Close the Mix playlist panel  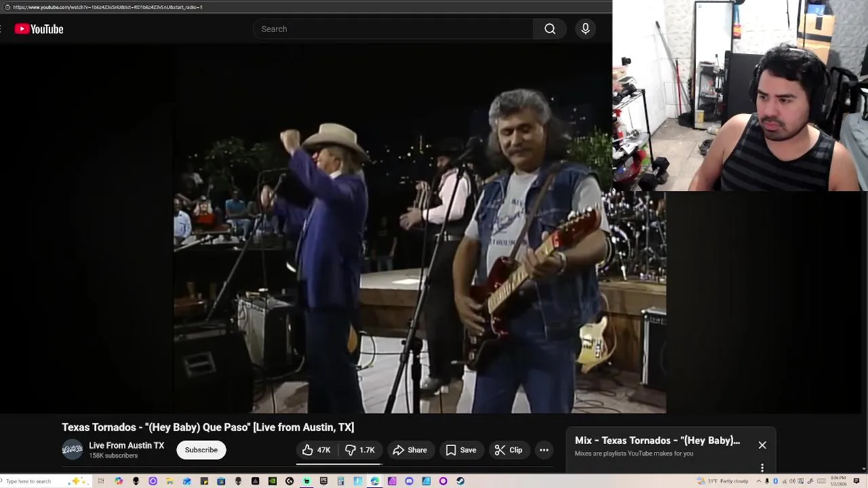762,445
